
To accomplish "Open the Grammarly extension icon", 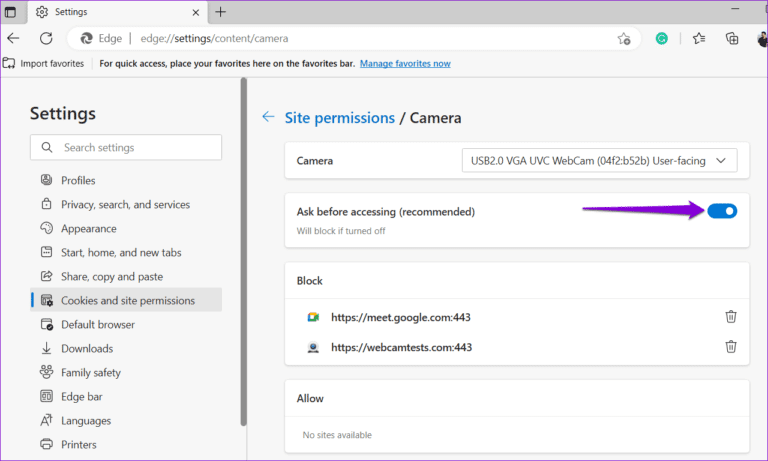I will (x=662, y=39).
